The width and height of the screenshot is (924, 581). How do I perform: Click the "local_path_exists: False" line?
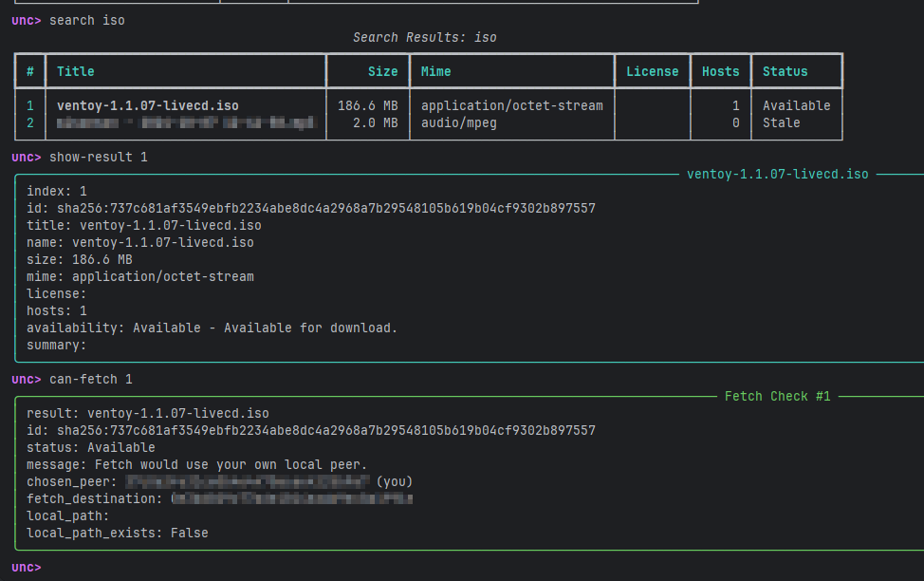(x=117, y=533)
